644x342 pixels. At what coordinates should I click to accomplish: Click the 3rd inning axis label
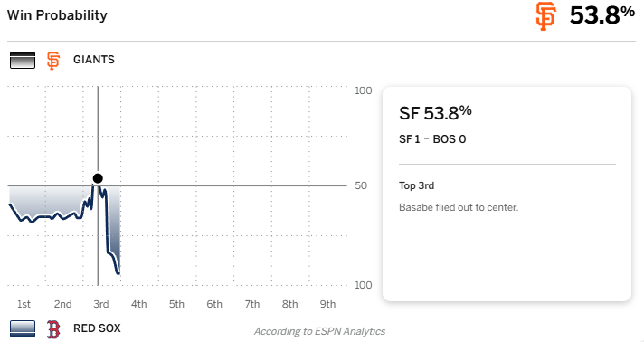[101, 304]
